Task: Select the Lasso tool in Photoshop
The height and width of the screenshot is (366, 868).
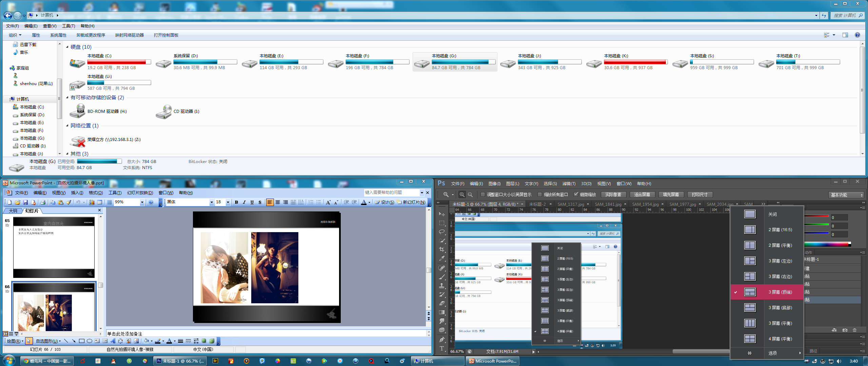Action: pos(441,232)
